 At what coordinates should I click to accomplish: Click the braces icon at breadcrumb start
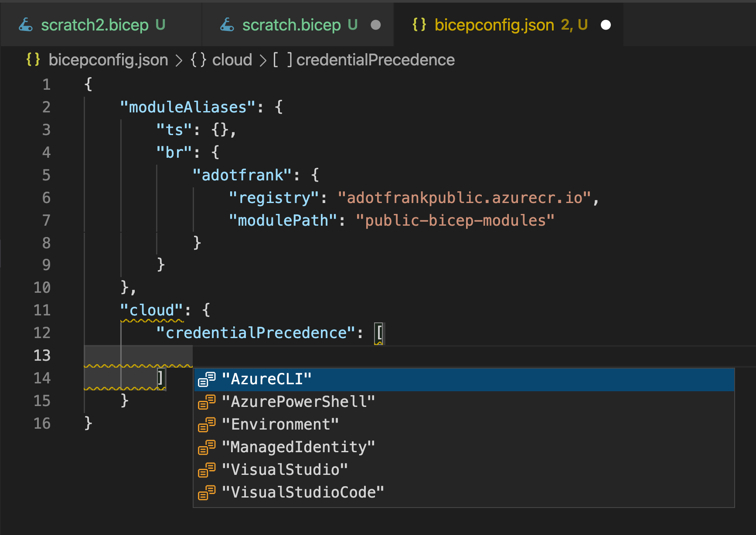[x=33, y=60]
